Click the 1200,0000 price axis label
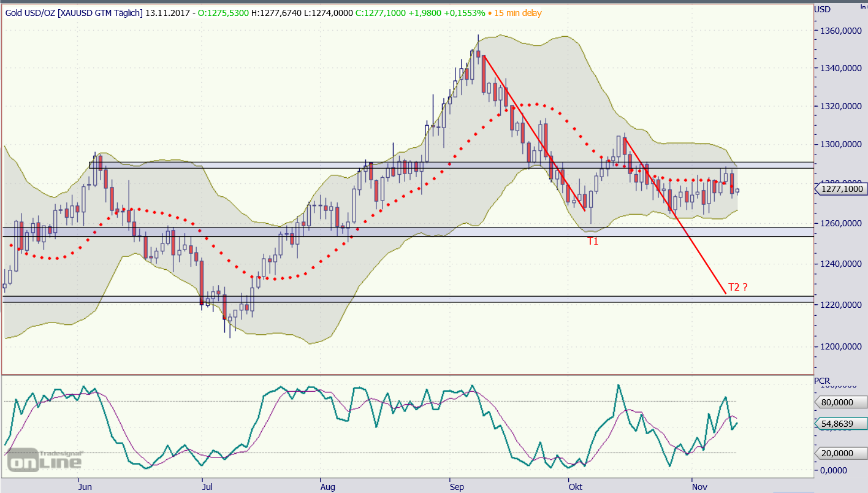Image resolution: width=868 pixels, height=493 pixels. pos(841,346)
